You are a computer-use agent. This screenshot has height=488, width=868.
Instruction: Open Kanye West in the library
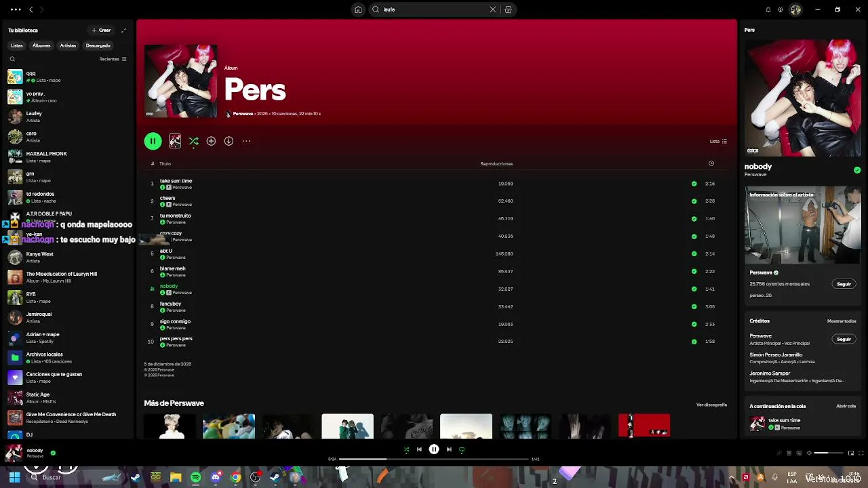click(68, 257)
